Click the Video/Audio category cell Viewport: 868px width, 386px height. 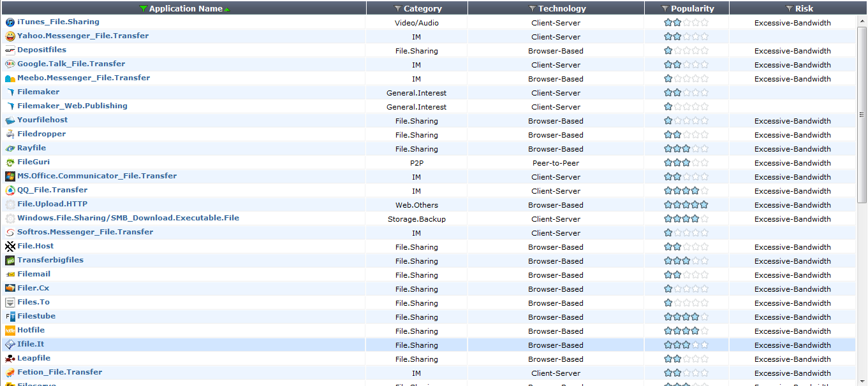click(x=416, y=23)
